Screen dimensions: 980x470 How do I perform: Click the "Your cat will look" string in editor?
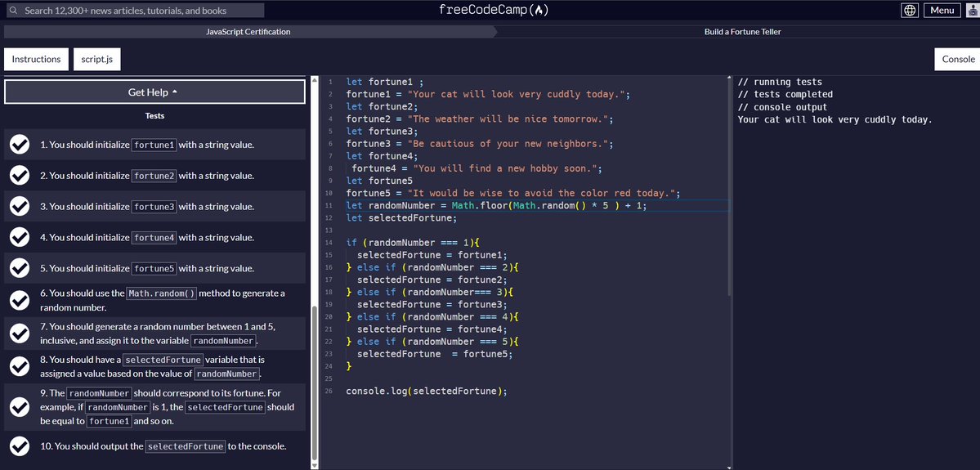517,94
